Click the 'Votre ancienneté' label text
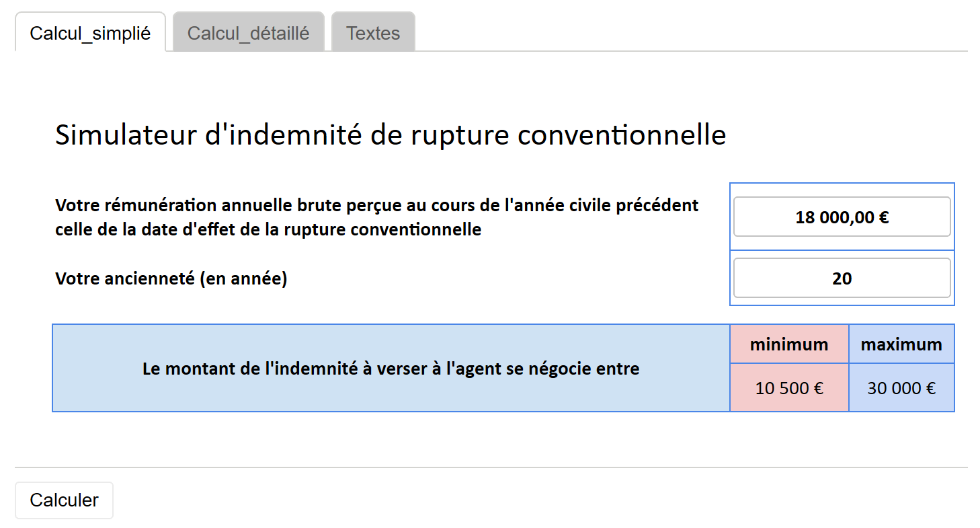Viewport: 980px width, 528px height. [124, 278]
